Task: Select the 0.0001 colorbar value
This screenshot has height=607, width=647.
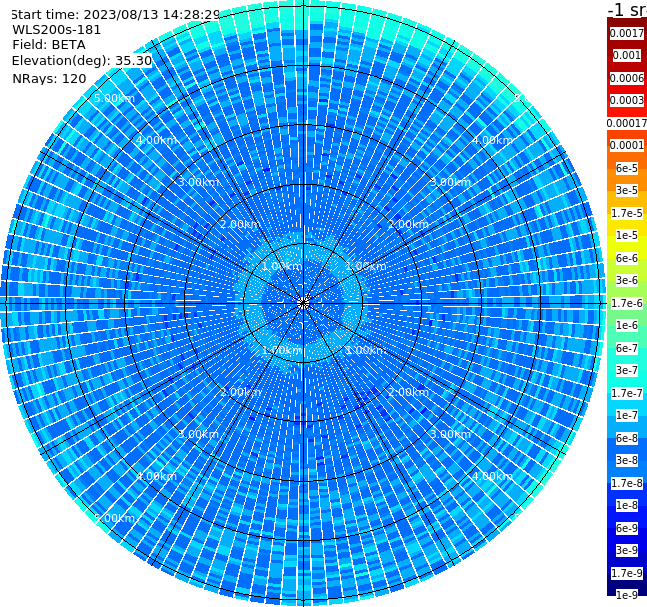Action: pyautogui.click(x=627, y=145)
